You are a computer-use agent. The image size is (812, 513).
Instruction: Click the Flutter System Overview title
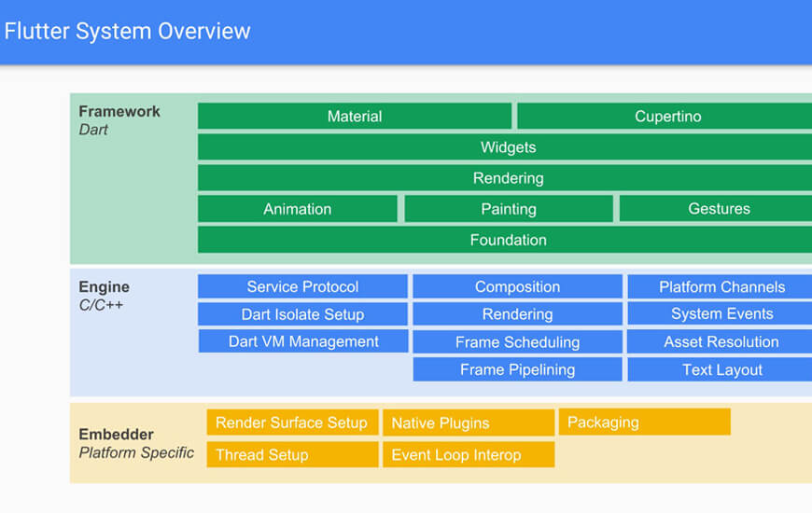(x=127, y=31)
